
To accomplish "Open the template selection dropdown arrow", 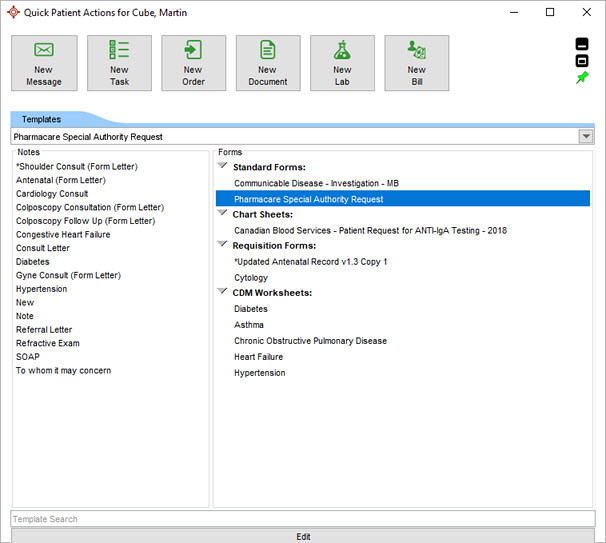I will [x=585, y=137].
